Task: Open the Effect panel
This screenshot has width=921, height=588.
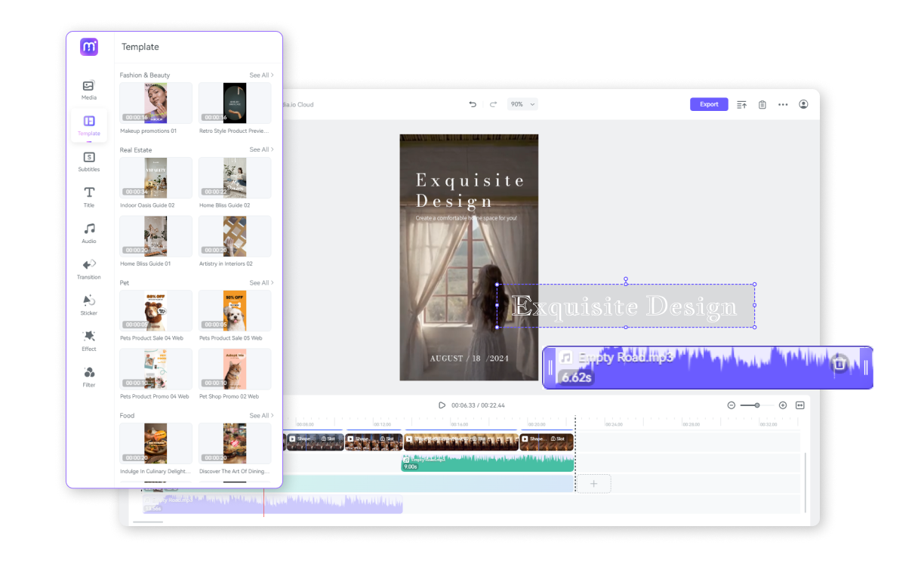Action: pos(88,340)
